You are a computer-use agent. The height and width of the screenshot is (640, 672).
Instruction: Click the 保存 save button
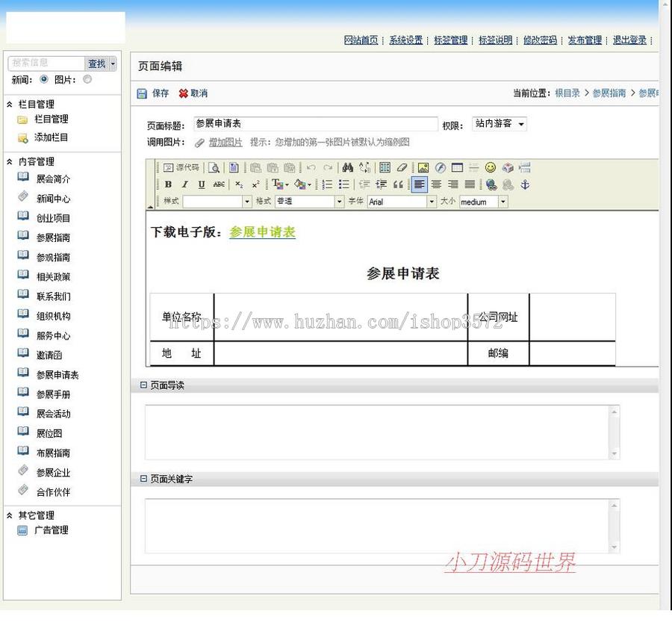coord(153,93)
